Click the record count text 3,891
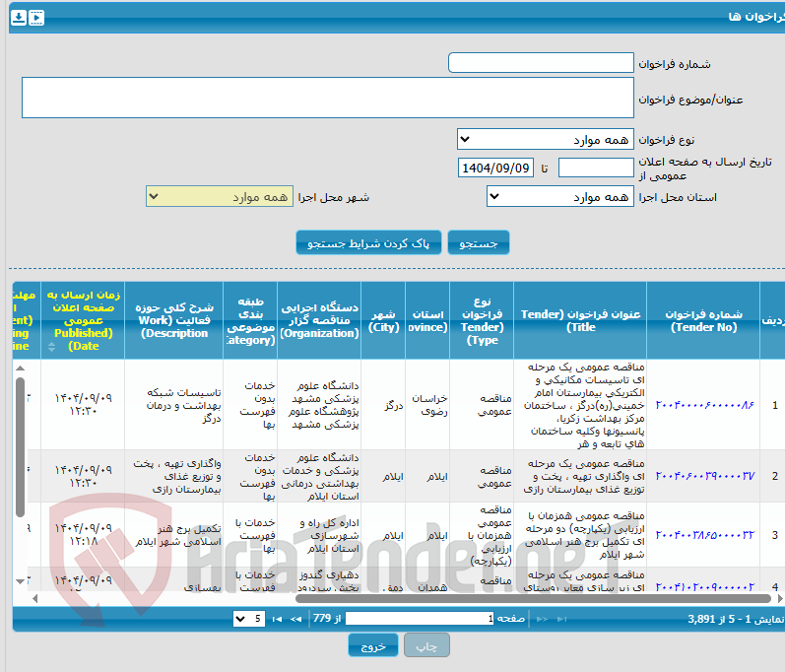Screen dimensions: 785x672 point(701,619)
